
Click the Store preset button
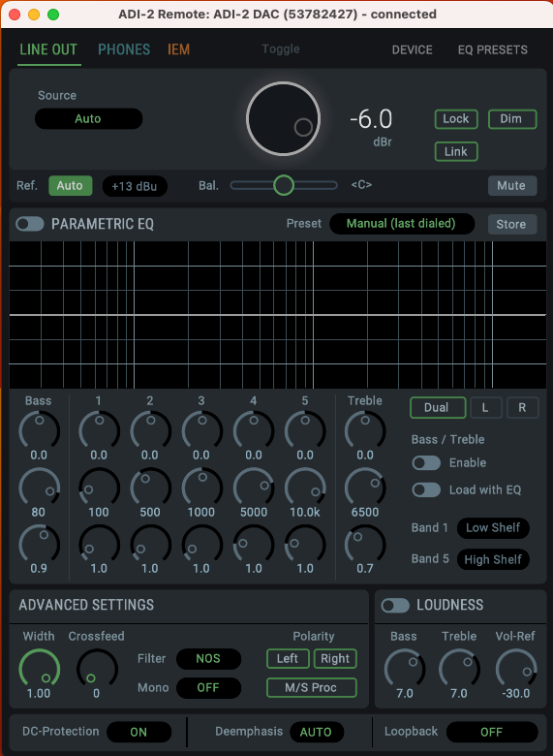click(512, 224)
